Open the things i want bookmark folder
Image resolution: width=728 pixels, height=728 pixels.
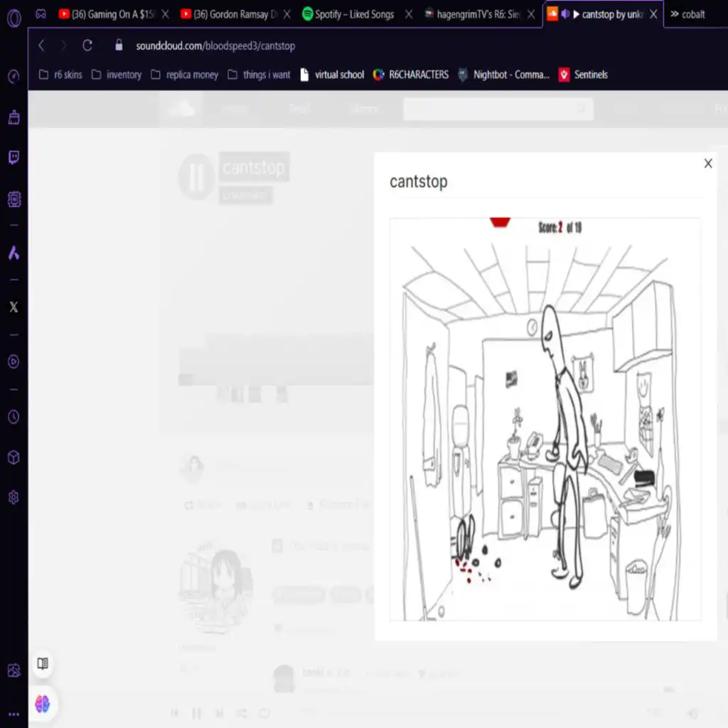pyautogui.click(x=259, y=75)
